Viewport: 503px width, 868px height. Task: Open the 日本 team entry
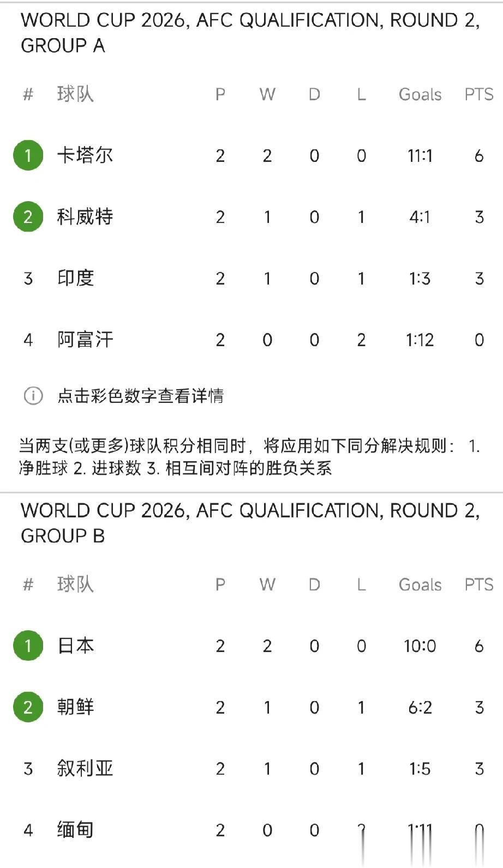pos(76,646)
